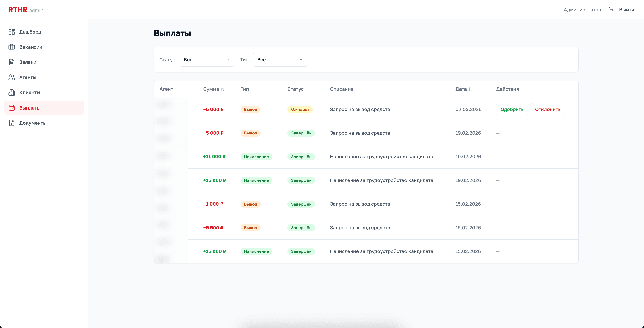This screenshot has height=328, width=644.
Task: Click the document icon beside Заявки
Action: tap(11, 62)
